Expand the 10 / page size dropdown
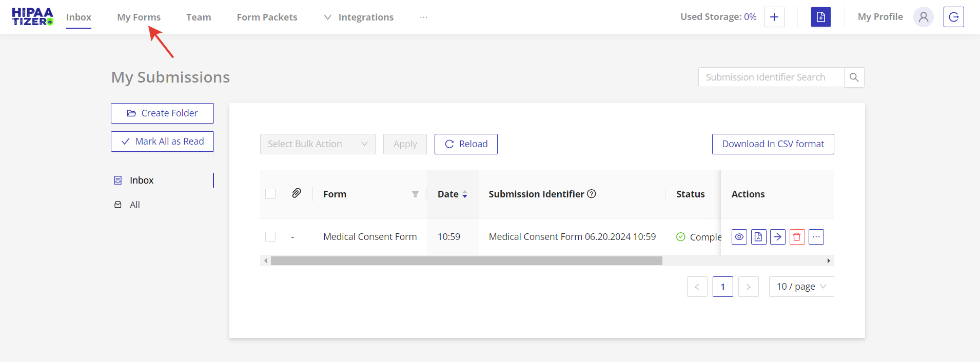The image size is (980, 362). point(801,287)
